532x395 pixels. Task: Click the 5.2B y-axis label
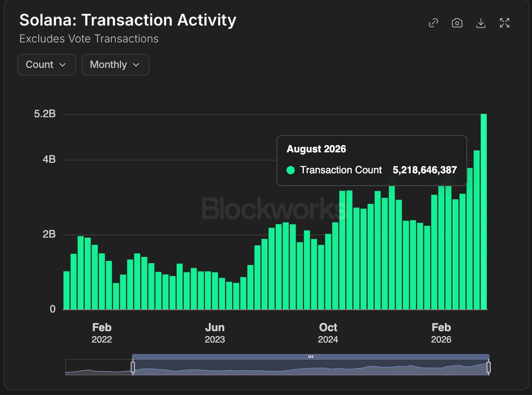45,114
